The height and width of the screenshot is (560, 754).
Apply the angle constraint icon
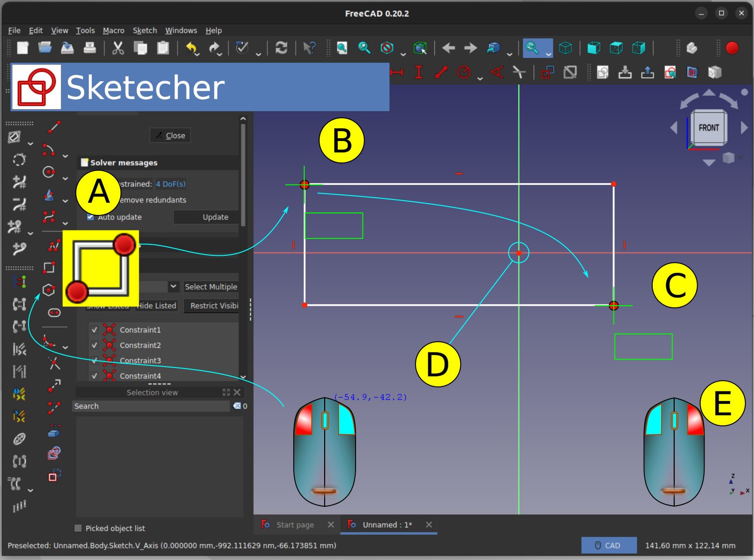497,73
